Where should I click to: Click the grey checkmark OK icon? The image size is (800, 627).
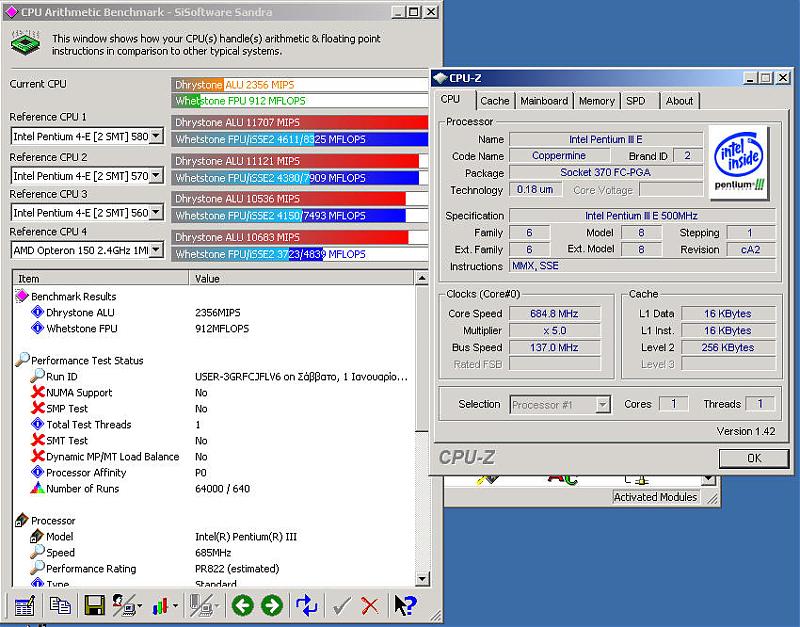point(341,606)
